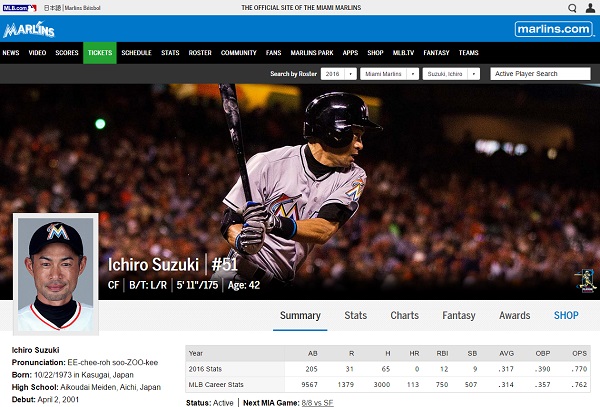Screen dimensions: 600x407
Task: Click the small award figure icon on banner
Action: point(585,281)
